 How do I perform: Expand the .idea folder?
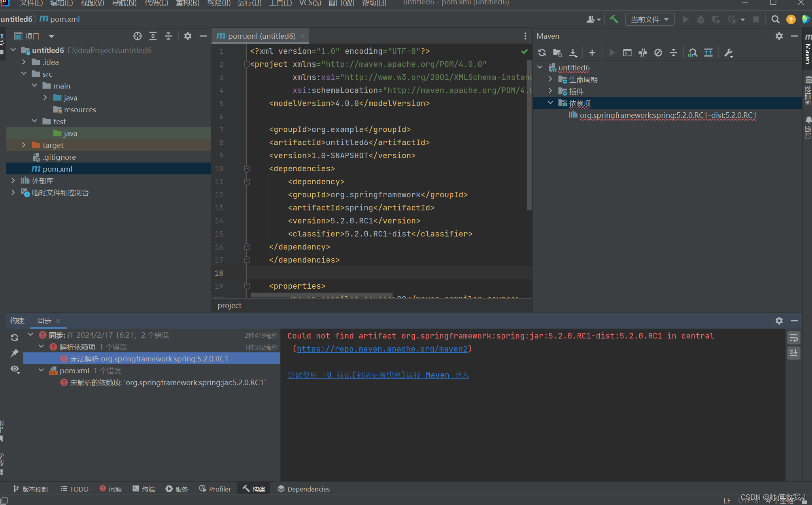[x=24, y=62]
